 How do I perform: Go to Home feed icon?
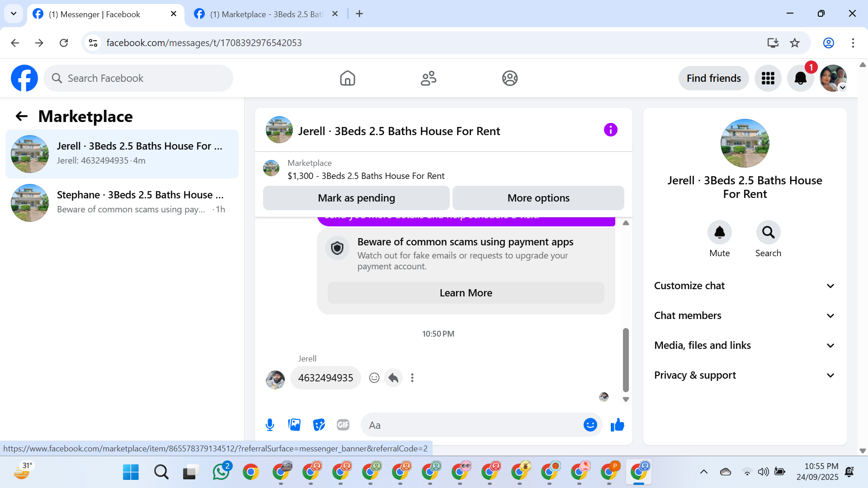tap(347, 78)
